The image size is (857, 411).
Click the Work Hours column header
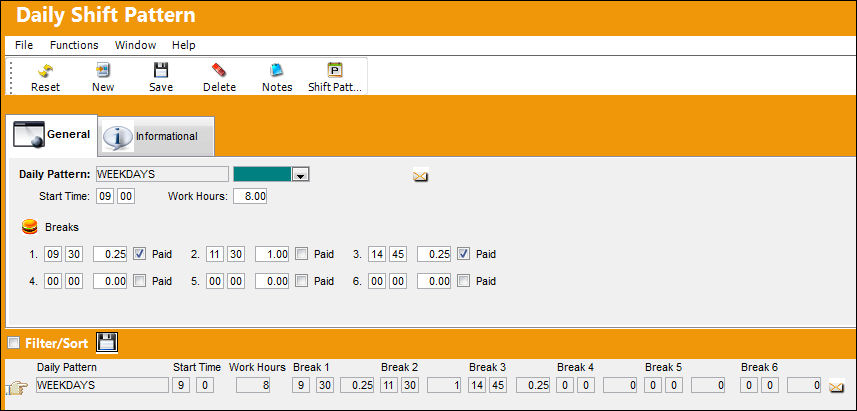257,367
